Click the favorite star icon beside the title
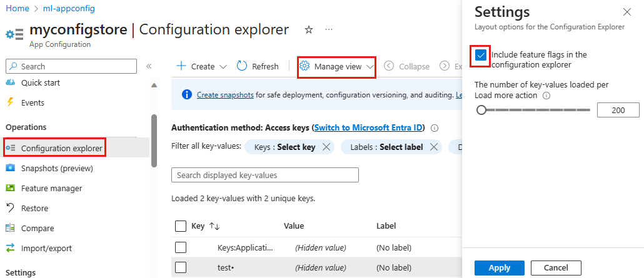This screenshot has height=278, width=644. 309,29
